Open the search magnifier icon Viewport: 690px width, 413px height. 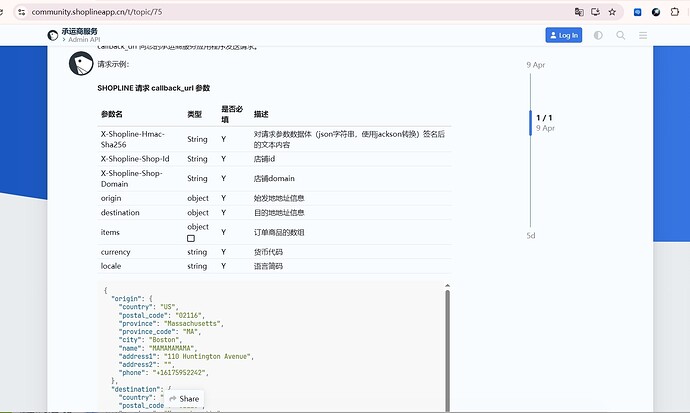[x=620, y=35]
